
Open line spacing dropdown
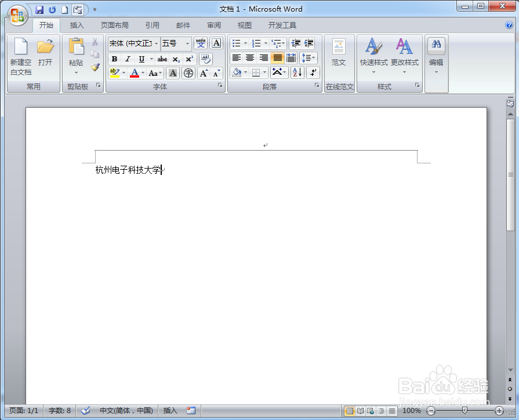309,58
